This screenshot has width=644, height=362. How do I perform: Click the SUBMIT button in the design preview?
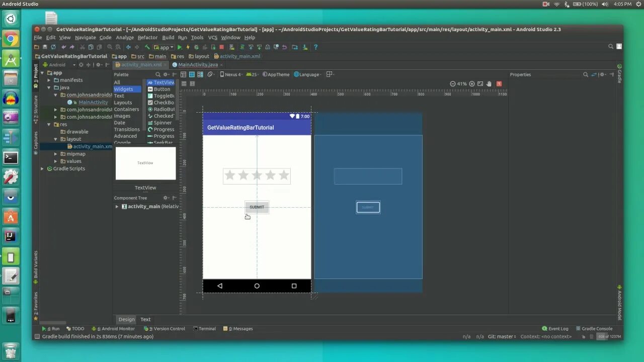tap(257, 207)
